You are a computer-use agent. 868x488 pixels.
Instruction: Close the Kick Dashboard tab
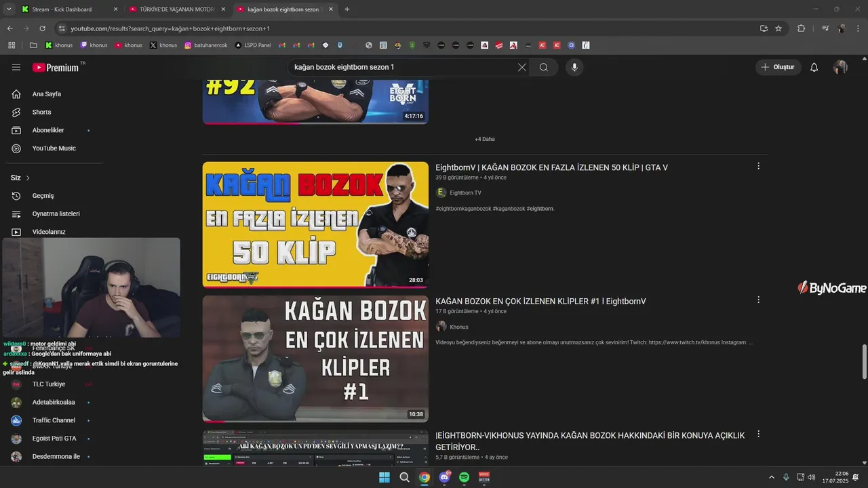[x=115, y=9]
